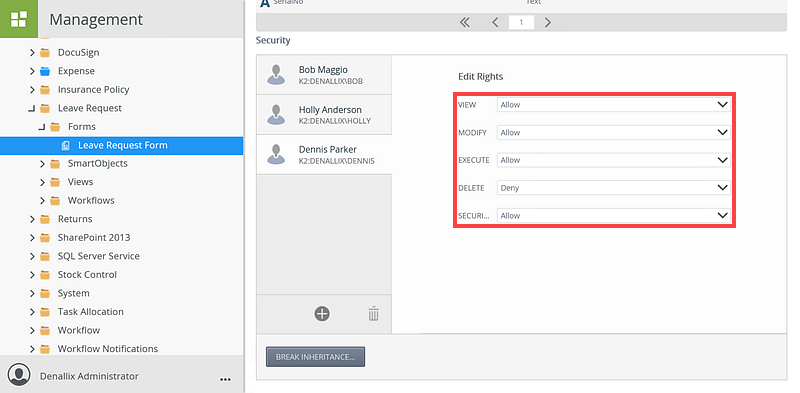Expand the System tree node

point(32,293)
